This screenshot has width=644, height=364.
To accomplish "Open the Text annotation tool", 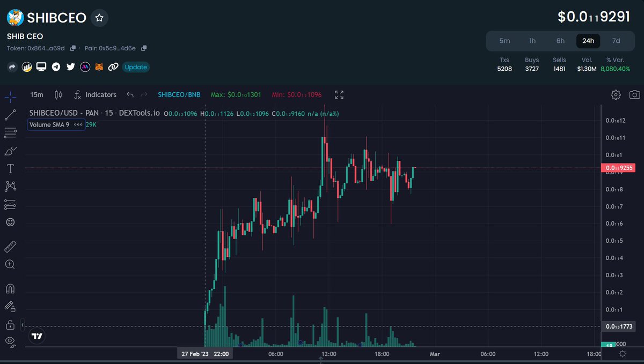I will tap(11, 168).
